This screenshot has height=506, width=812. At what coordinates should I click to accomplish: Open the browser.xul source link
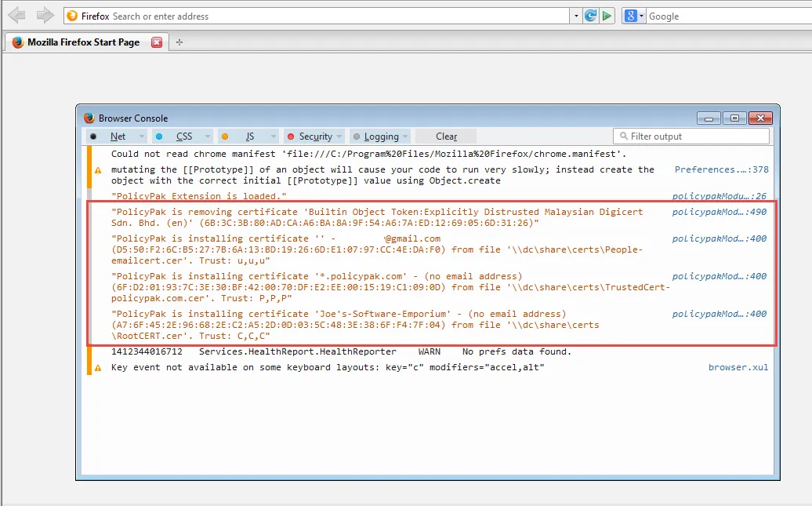pyautogui.click(x=738, y=367)
